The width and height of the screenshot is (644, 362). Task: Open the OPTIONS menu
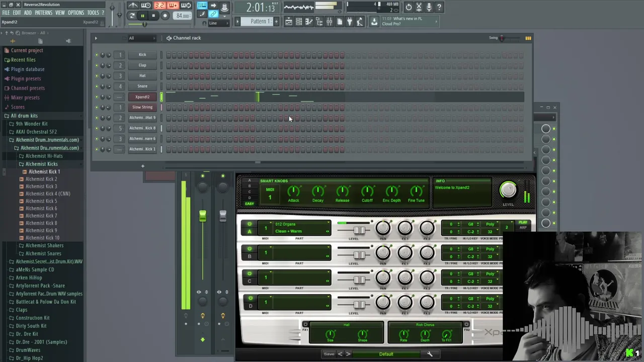(76, 13)
